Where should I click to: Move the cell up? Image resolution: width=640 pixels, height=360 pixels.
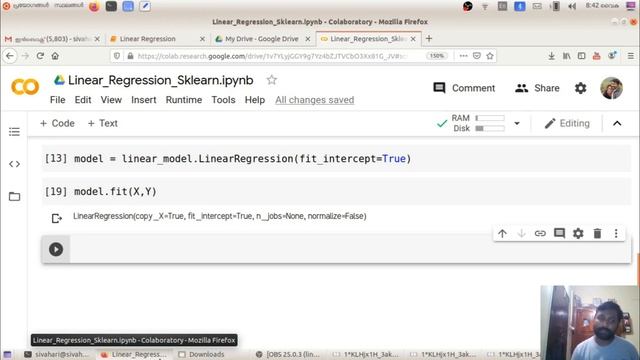point(502,233)
